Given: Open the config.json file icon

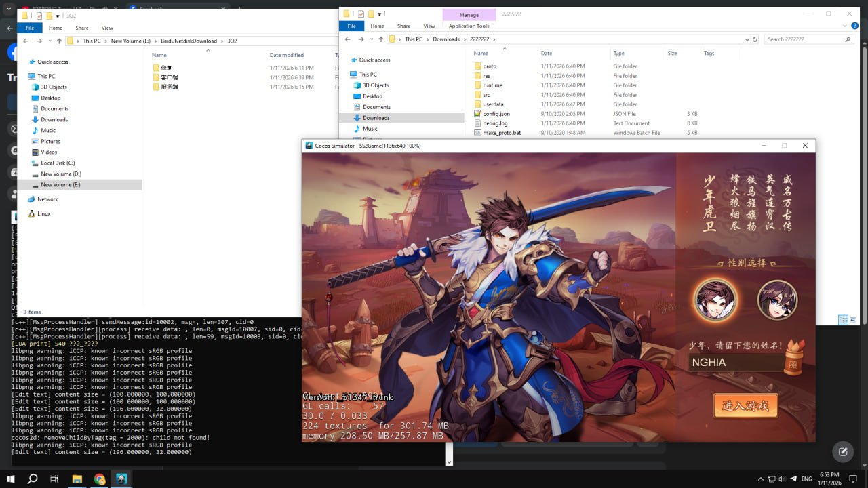Looking at the screenshot, I should [477, 114].
